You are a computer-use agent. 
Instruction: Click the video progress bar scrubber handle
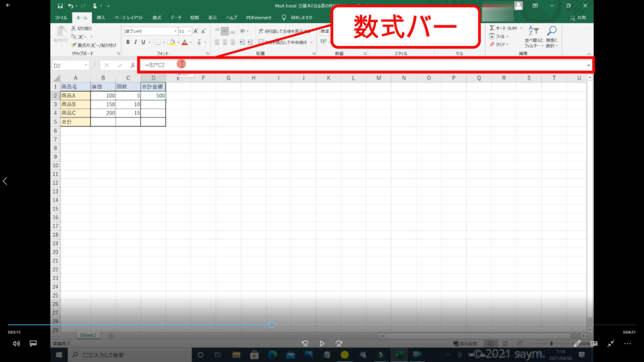pos(271,325)
